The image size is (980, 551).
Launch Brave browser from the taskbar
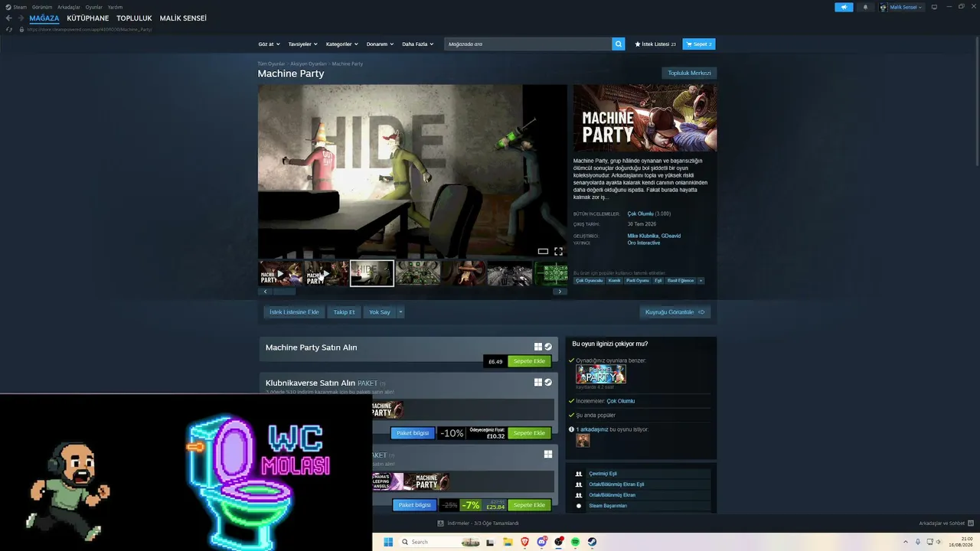tap(524, 542)
